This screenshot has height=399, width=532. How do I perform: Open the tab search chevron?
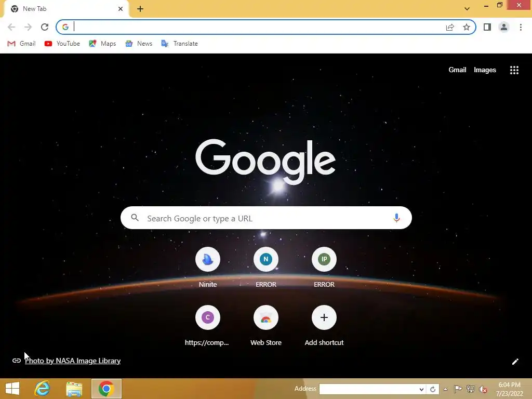click(467, 9)
